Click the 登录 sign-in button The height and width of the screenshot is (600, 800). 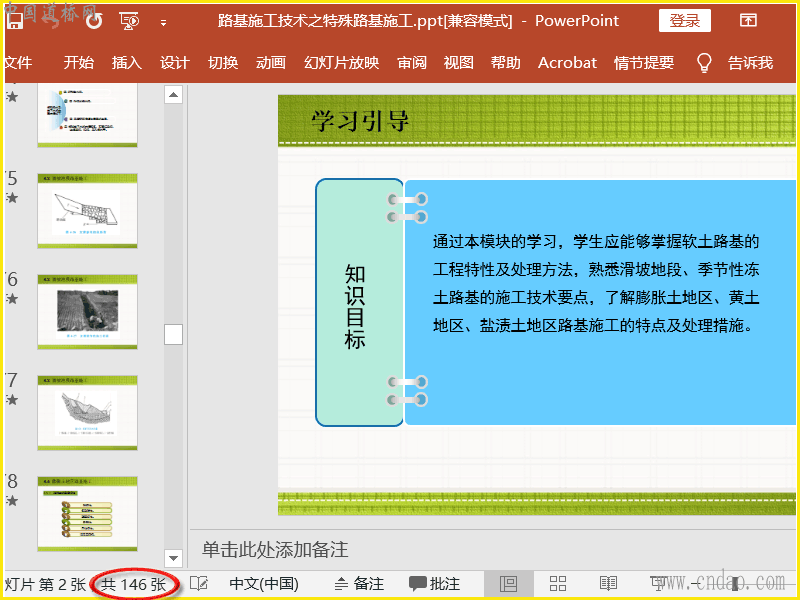click(685, 20)
